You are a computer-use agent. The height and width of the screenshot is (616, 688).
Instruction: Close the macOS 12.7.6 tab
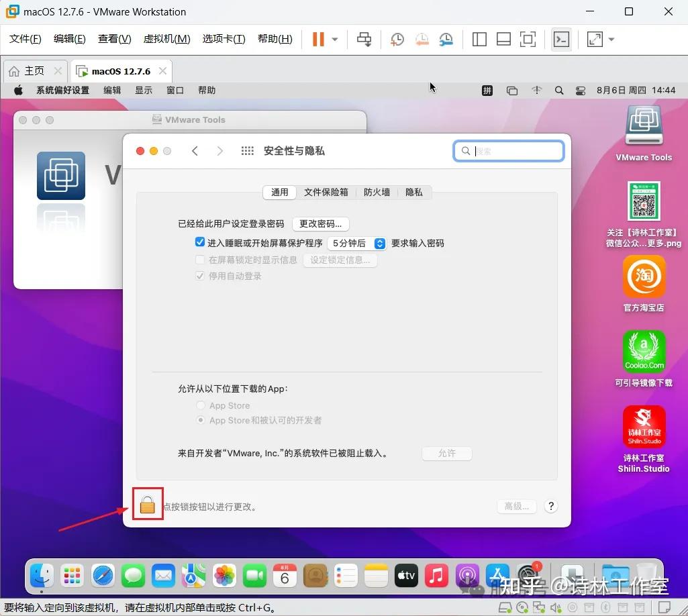tap(163, 70)
